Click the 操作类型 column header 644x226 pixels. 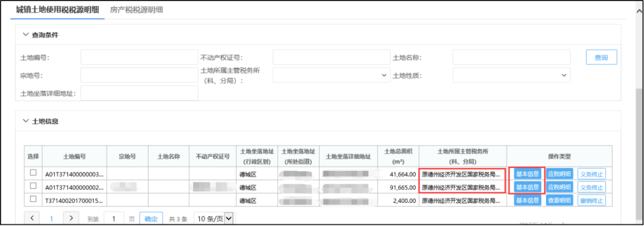point(559,157)
